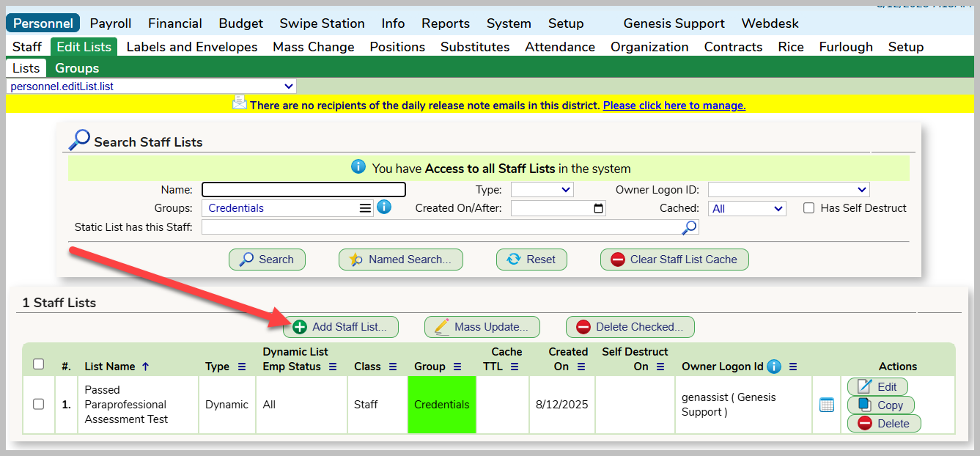Open the Self Destruct On column menu icon
Image resolution: width=980 pixels, height=456 pixels.
click(660, 367)
